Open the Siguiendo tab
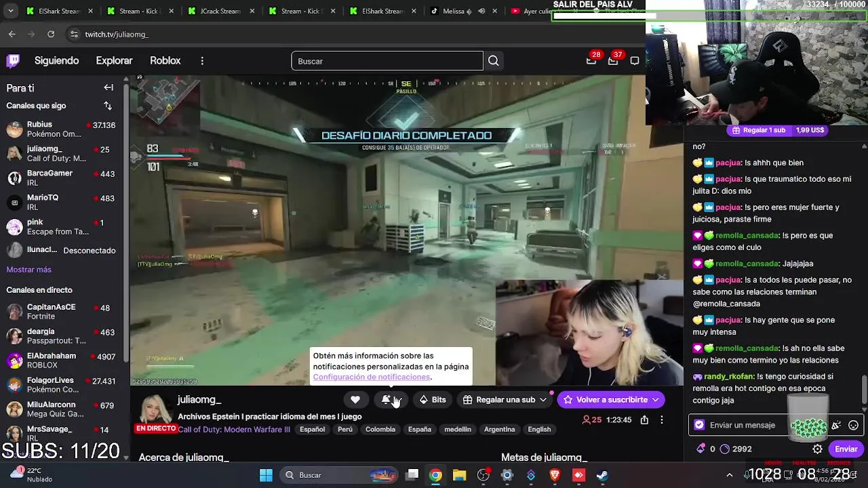Viewport: 868px width, 488px height. (57, 61)
